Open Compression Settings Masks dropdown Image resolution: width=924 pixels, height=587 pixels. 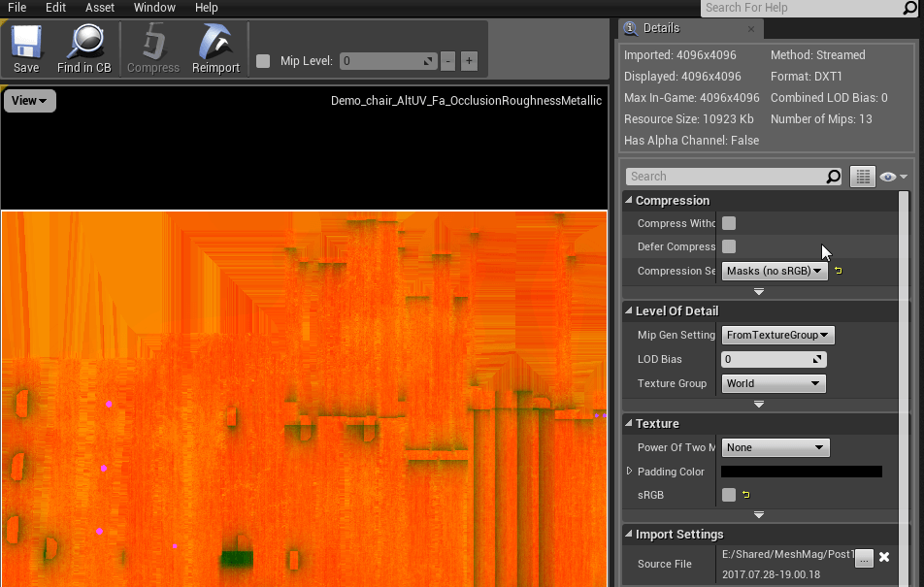775,271
